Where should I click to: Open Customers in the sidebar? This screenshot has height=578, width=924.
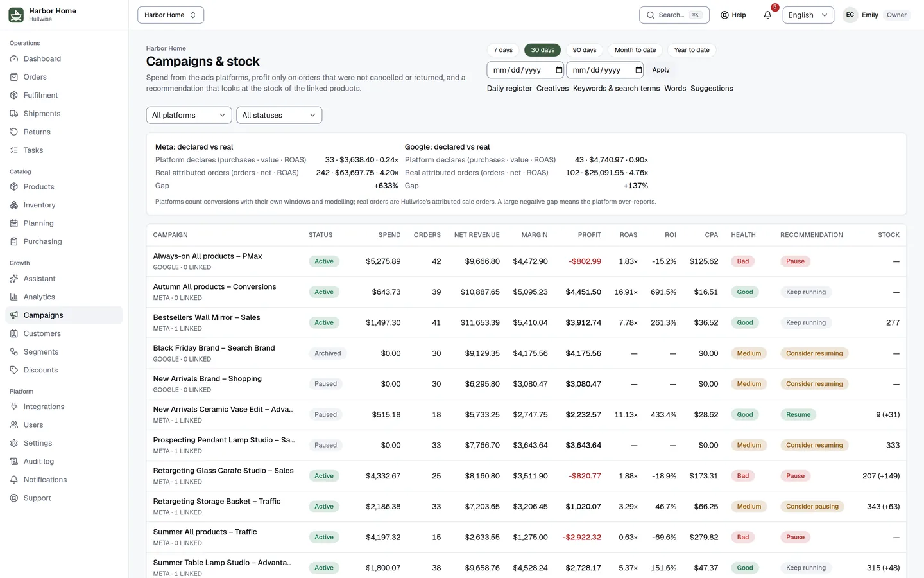click(64, 334)
